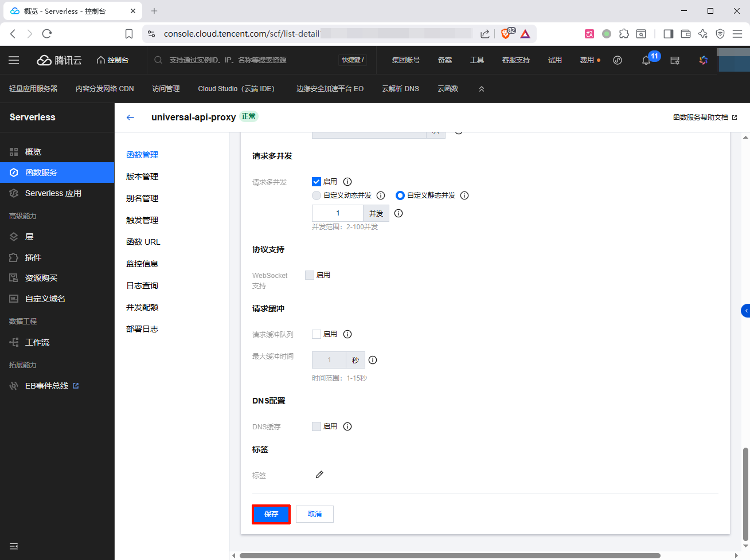Select the 自定义动态并发 radio option

click(x=317, y=195)
